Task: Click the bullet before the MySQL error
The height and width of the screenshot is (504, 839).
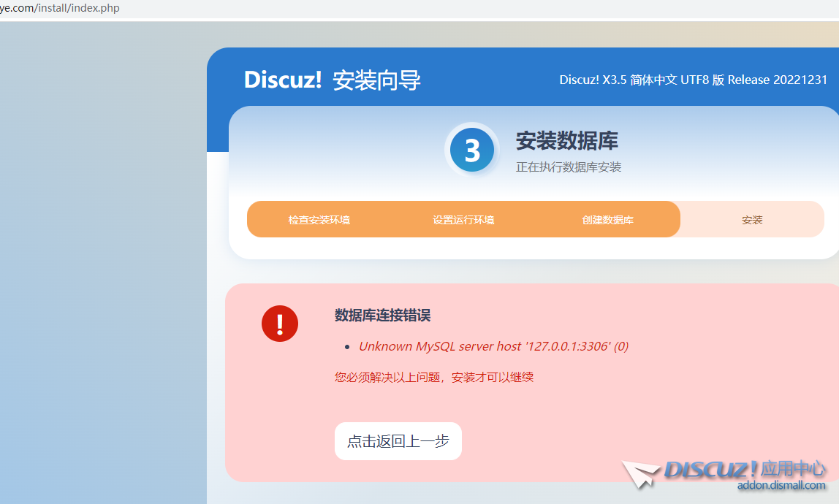Action: (347, 347)
